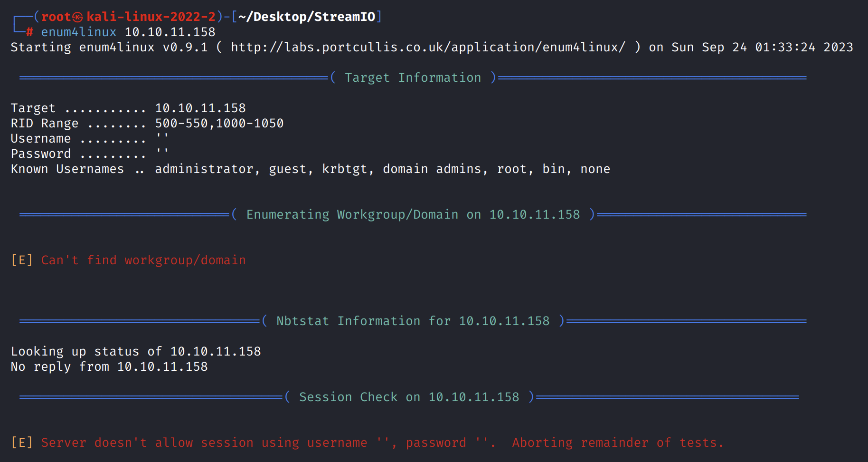
Task: Select administrator in the known usernames list
Action: coord(204,169)
